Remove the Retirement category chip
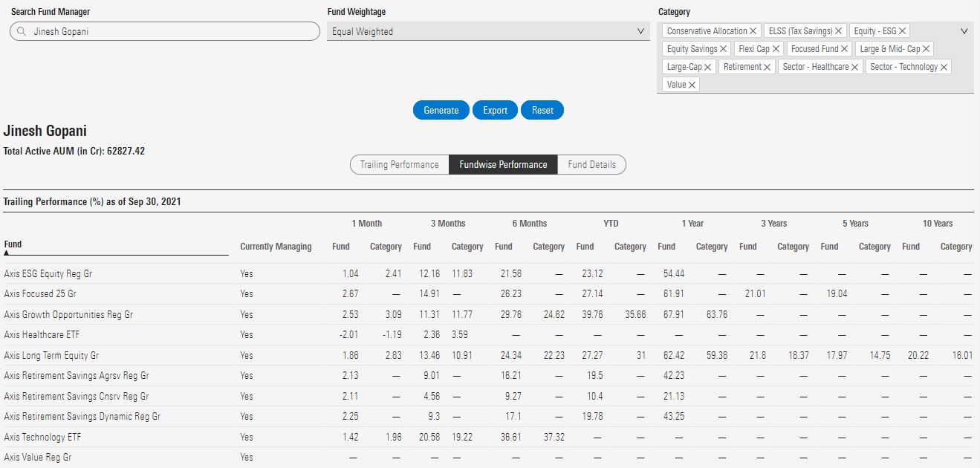The width and height of the screenshot is (980, 468). [768, 67]
